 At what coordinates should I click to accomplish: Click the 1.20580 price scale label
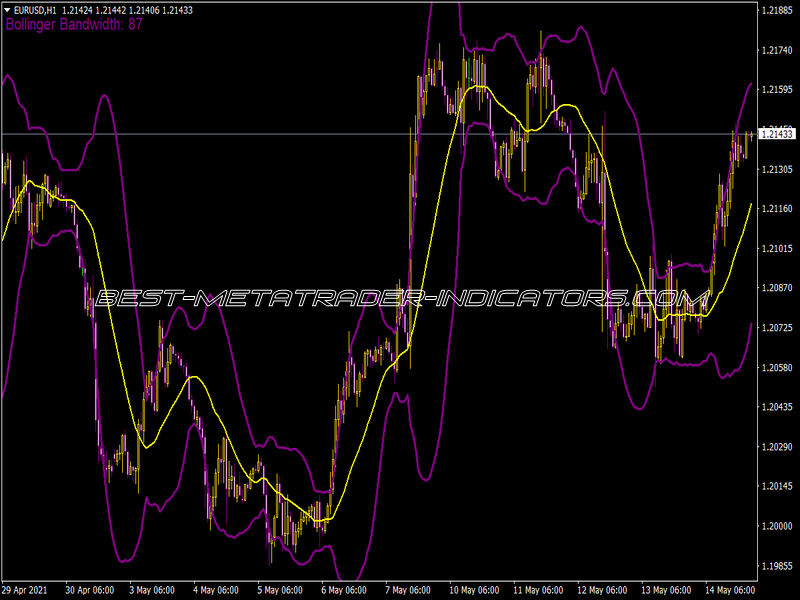[x=777, y=367]
